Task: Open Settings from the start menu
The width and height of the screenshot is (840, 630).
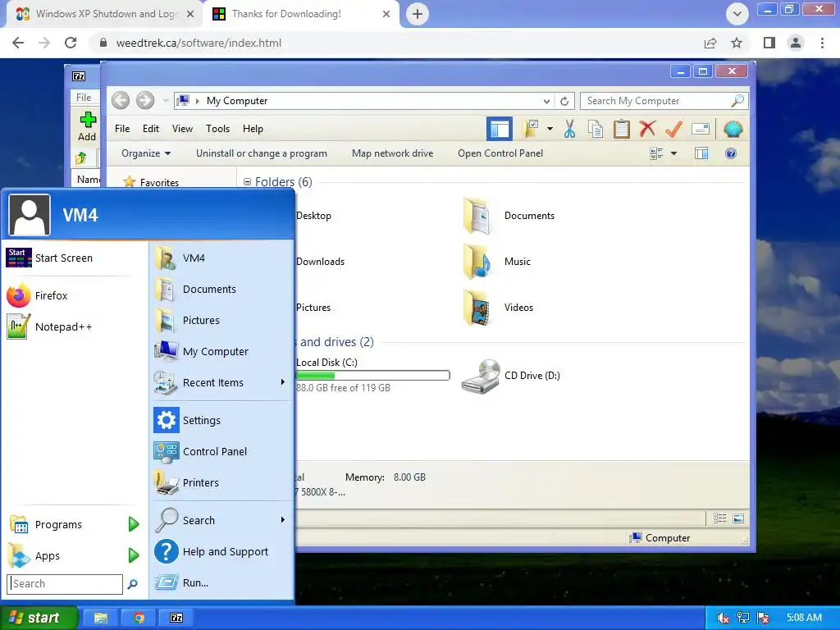Action: coord(221,421)
